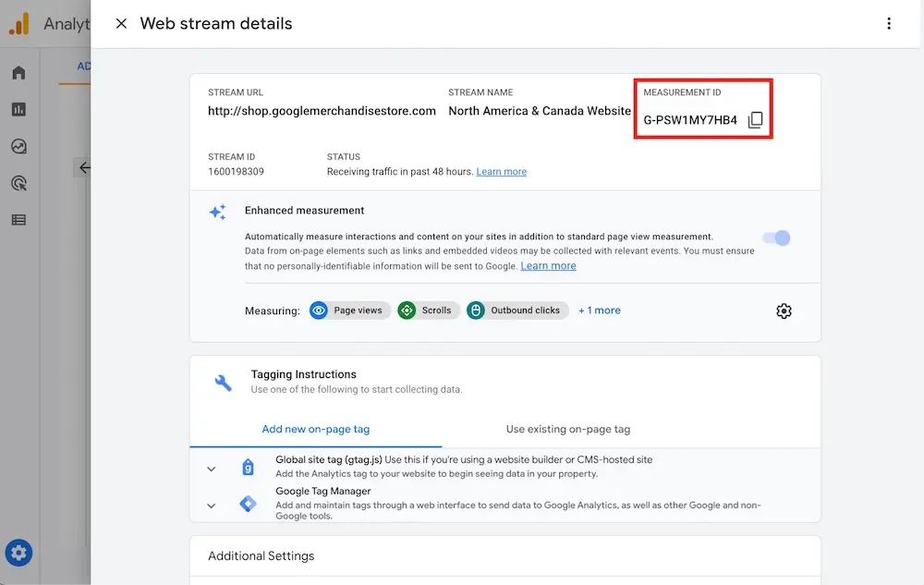Click the Outbound clicks chip
Viewport: 924px width, 585px height.
coord(517,311)
